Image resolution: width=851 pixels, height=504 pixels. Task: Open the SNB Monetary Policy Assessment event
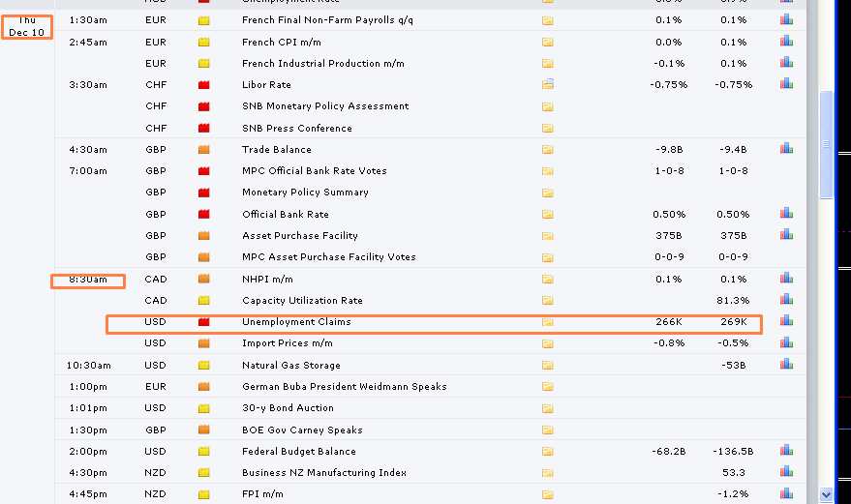tap(325, 106)
